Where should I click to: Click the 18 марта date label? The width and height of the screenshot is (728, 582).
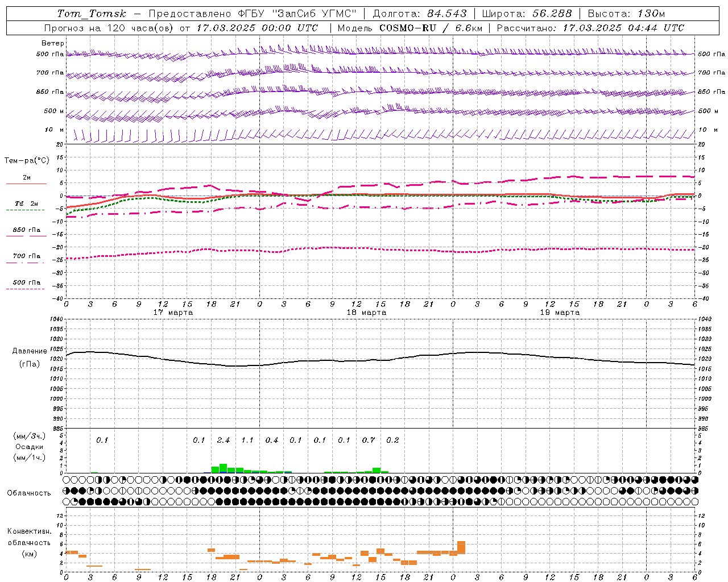(x=366, y=313)
